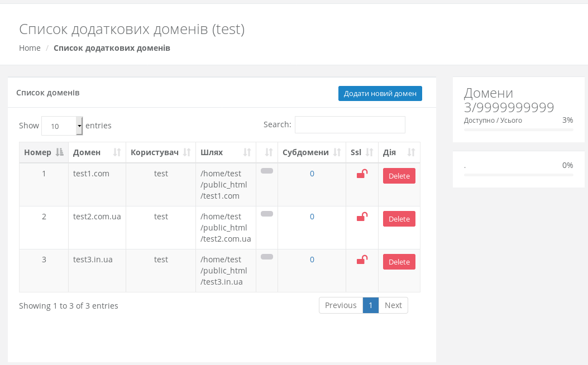The width and height of the screenshot is (588, 365).
Task: Sort the table by Дія column
Action: click(x=399, y=152)
